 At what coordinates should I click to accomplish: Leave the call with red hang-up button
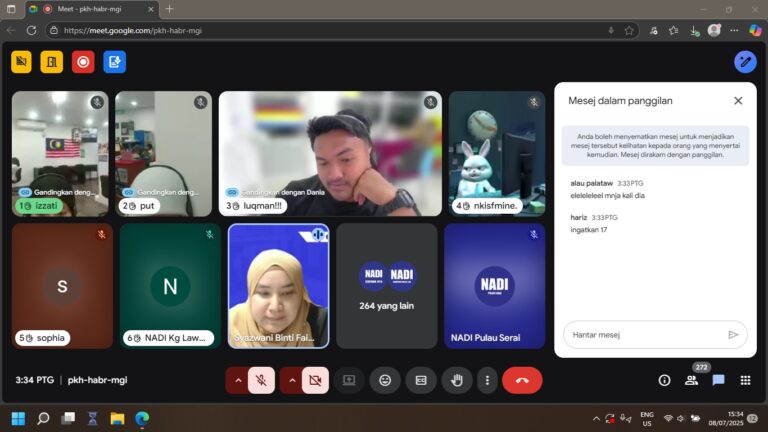[522, 380]
